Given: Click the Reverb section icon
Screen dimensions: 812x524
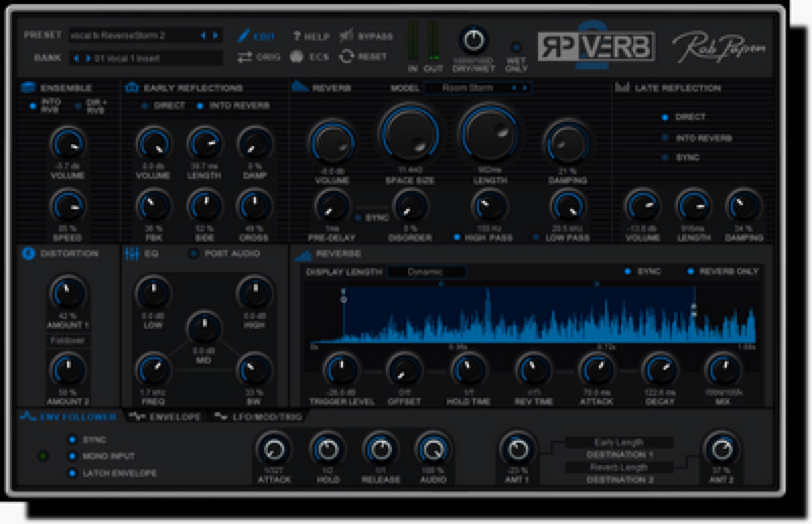Looking at the screenshot, I should click(300, 86).
